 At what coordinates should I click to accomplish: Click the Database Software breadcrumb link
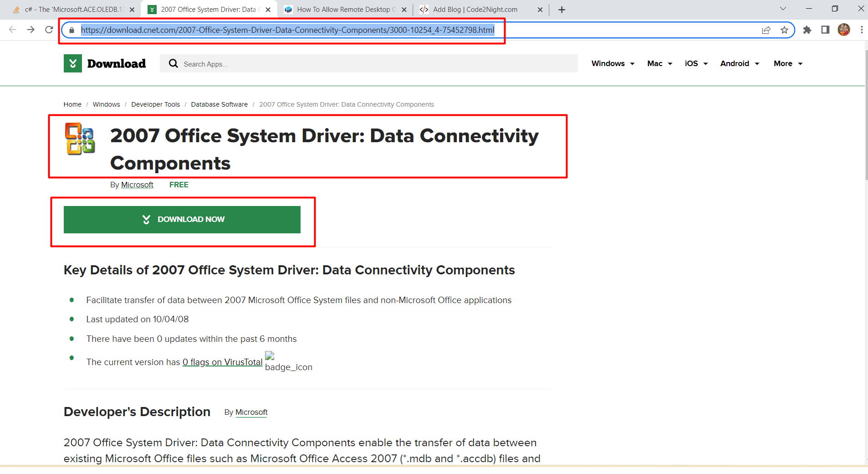[x=219, y=104]
